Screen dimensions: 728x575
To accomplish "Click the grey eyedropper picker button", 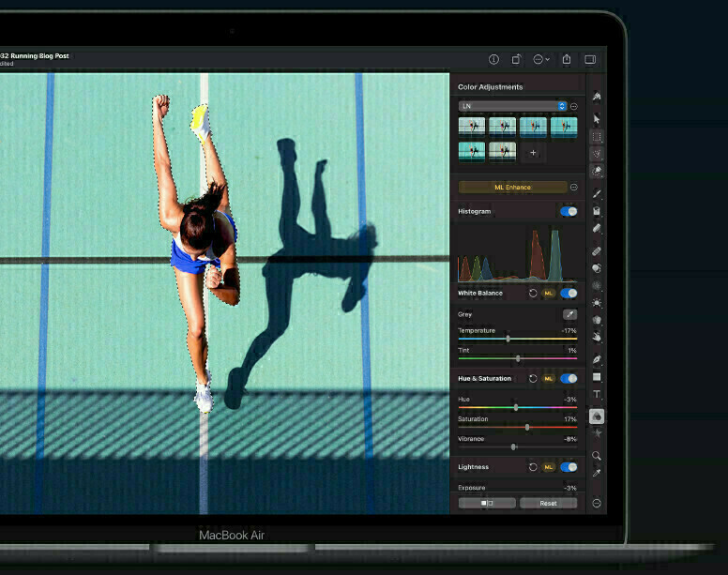I will [x=569, y=314].
